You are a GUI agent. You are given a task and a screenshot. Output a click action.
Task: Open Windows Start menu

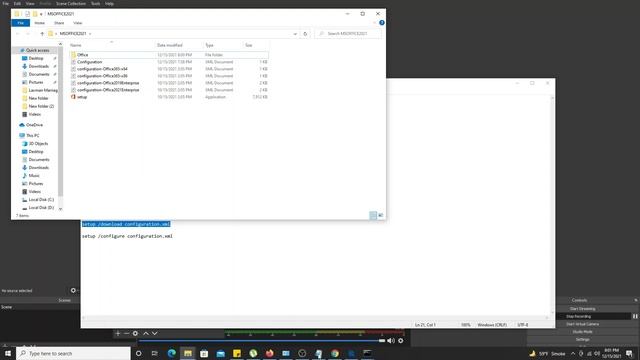8,353
